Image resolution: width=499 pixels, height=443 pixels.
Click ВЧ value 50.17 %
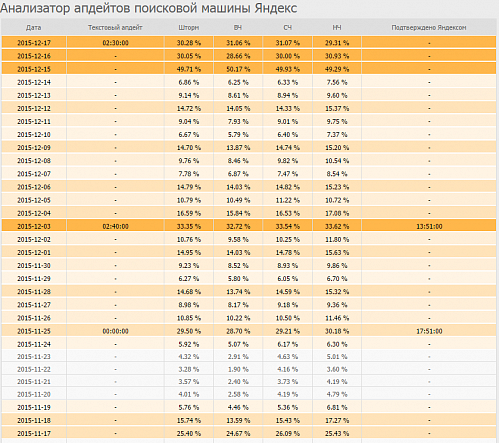click(238, 69)
